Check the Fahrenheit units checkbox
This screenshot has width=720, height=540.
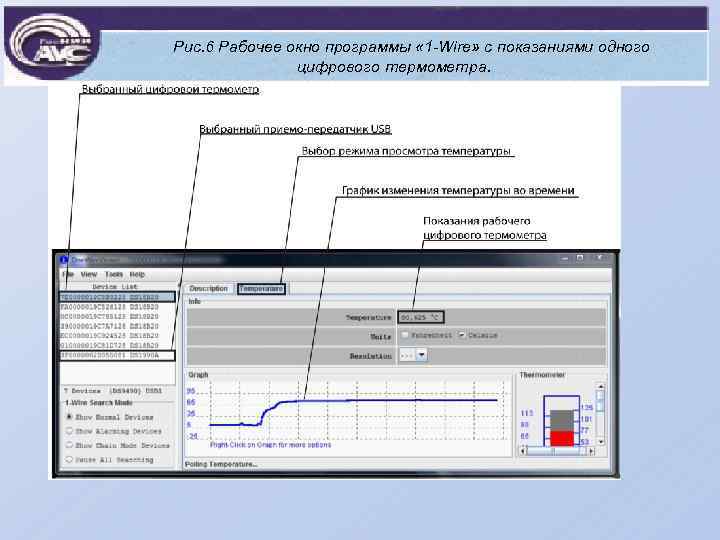(x=405, y=335)
